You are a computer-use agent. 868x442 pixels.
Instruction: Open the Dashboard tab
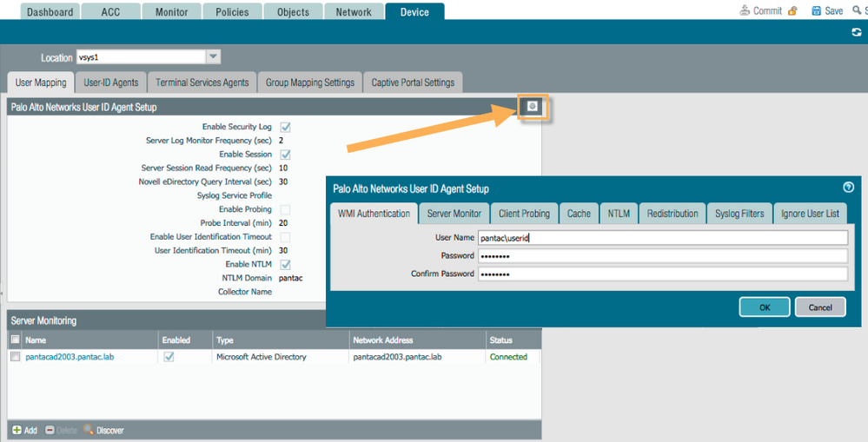tap(50, 11)
